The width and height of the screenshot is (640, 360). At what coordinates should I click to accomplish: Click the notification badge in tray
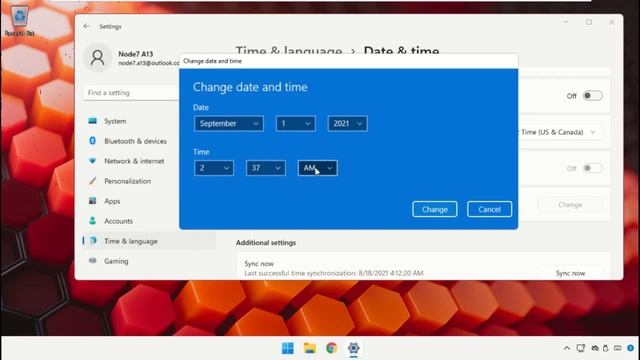click(x=631, y=348)
